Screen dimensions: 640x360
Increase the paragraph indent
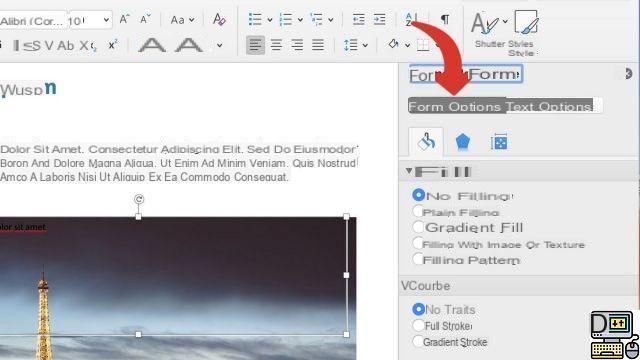(x=379, y=19)
